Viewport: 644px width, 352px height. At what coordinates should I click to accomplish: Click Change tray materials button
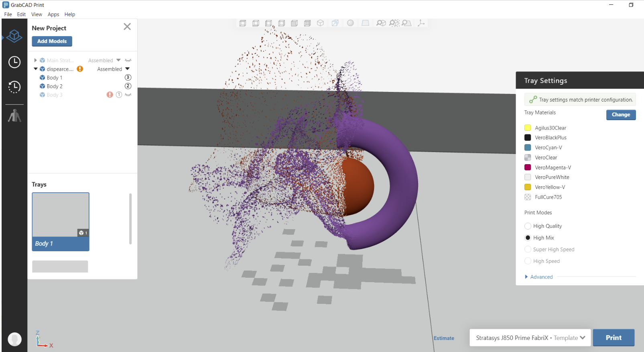pos(621,115)
